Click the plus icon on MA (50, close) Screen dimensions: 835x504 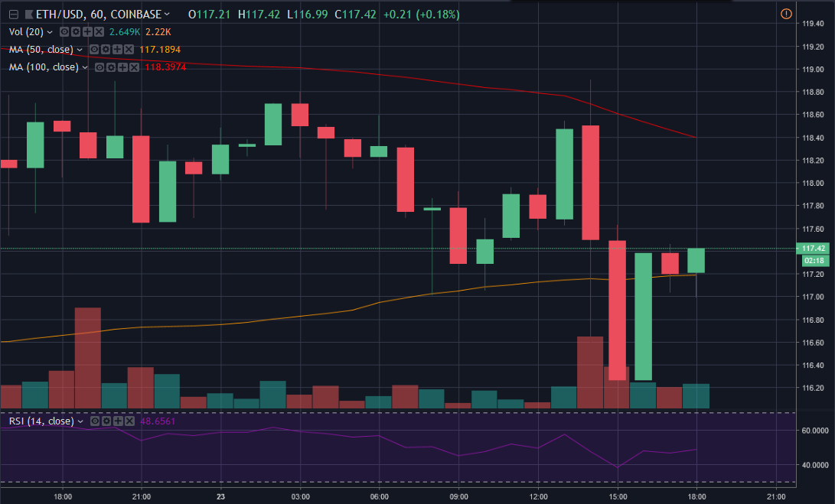click(x=117, y=50)
